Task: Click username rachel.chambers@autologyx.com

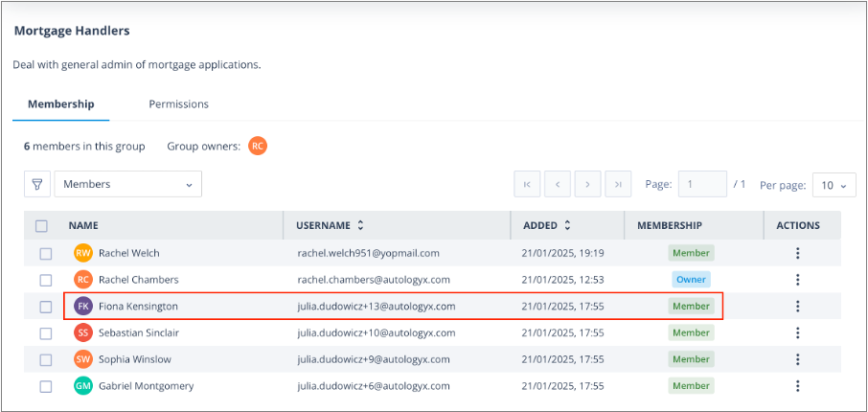Action: click(374, 280)
